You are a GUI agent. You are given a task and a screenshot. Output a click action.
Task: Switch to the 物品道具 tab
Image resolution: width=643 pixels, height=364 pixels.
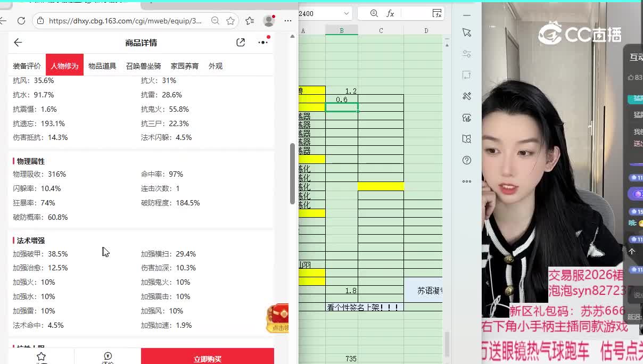(x=102, y=66)
